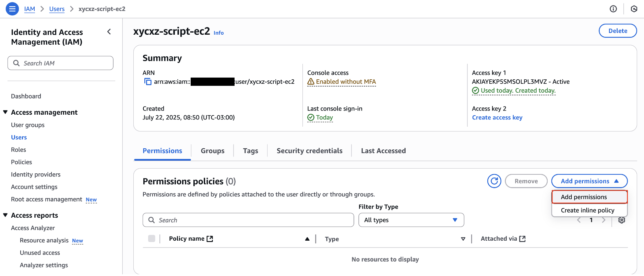
Task: Open Unused access in the sidebar
Action: pos(40,253)
